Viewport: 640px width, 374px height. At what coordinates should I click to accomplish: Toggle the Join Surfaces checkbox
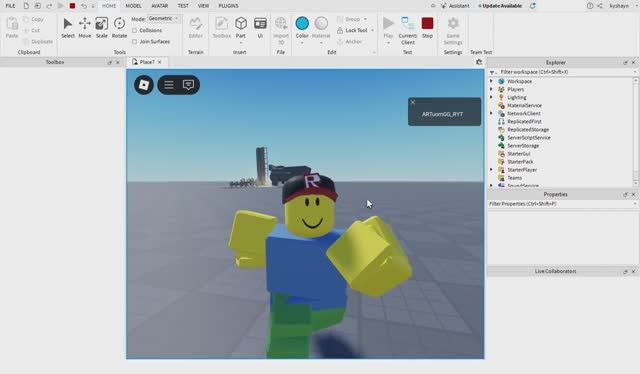click(x=135, y=42)
